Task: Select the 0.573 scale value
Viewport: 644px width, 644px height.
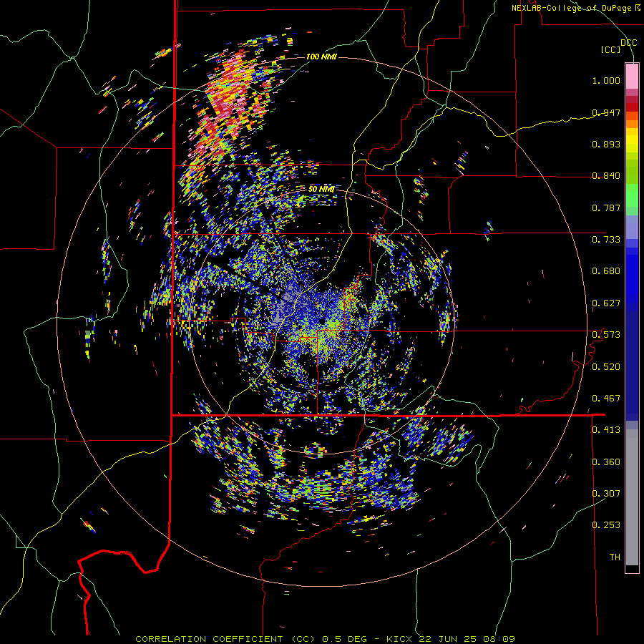Action: 606,335
